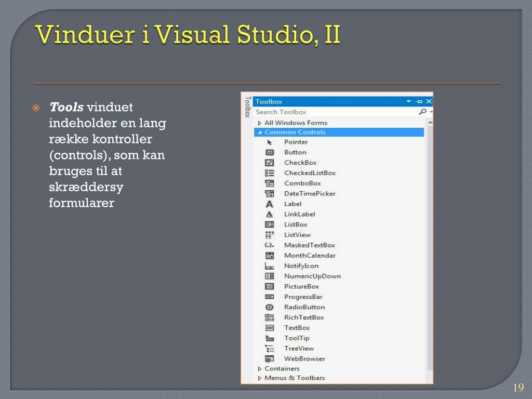Click the ListBox control icon
532x399 pixels.
(x=270, y=224)
